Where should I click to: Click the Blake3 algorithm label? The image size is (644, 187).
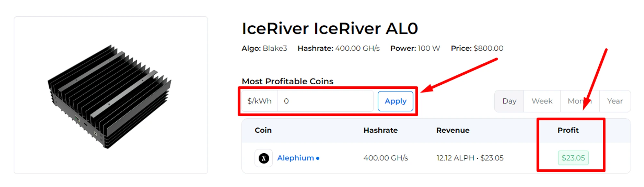pyautogui.click(x=275, y=48)
